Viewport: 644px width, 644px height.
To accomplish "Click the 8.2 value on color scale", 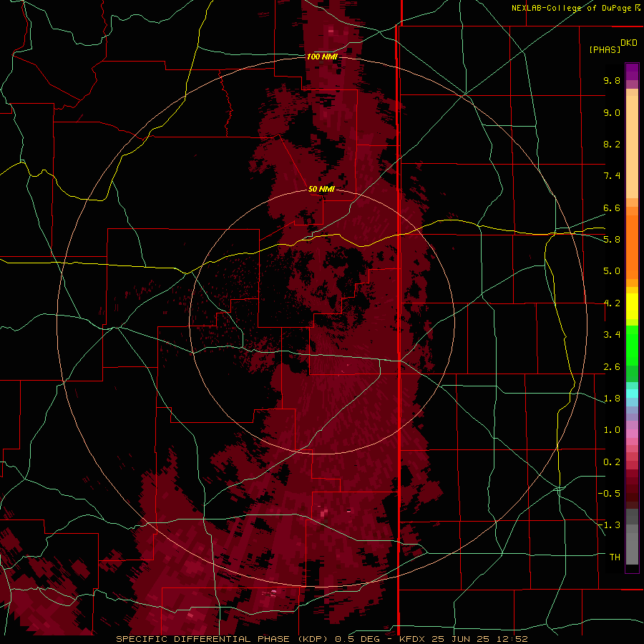I will pos(612,144).
